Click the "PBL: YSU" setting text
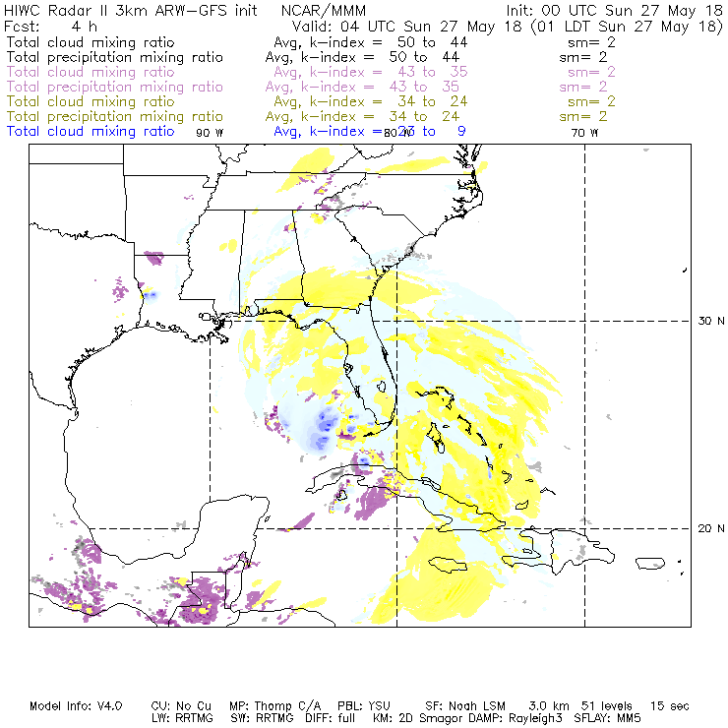The height and width of the screenshot is (728, 728). coord(364,706)
